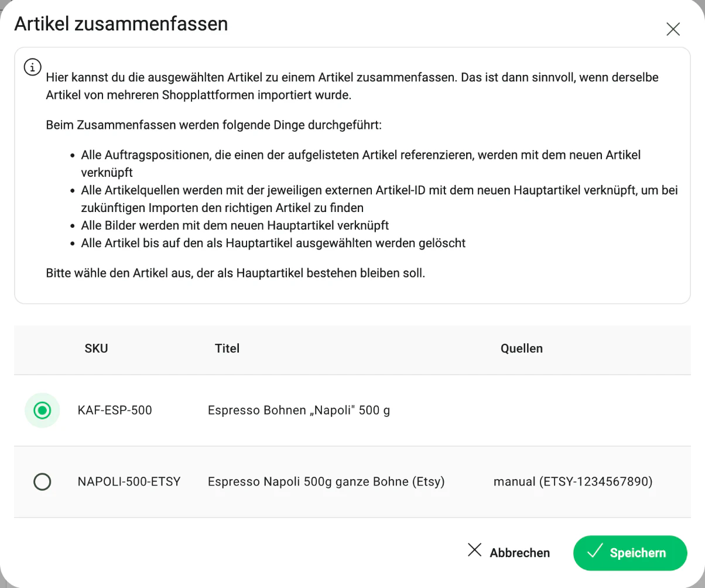Click title Espresso Napoli 500g ganze Bohne (Etsy)
Image resolution: width=705 pixels, height=588 pixels.
(x=326, y=482)
